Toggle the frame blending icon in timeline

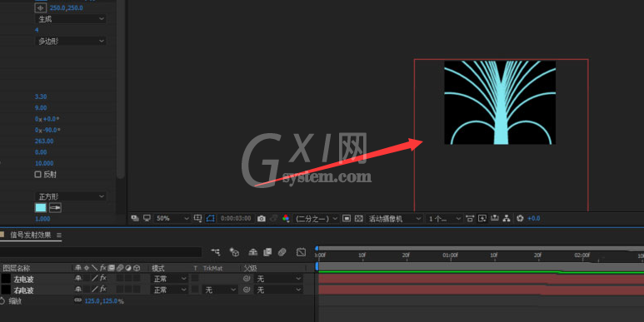[267, 252]
